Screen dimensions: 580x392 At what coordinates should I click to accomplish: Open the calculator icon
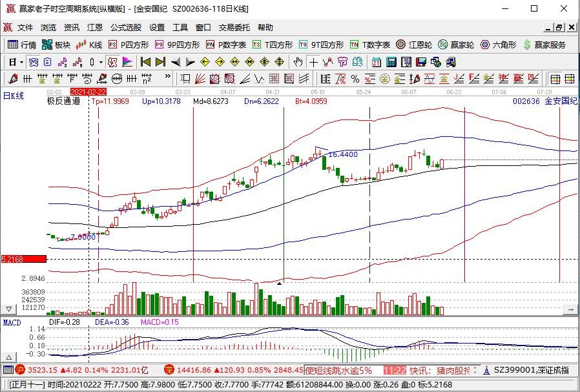[391, 62]
